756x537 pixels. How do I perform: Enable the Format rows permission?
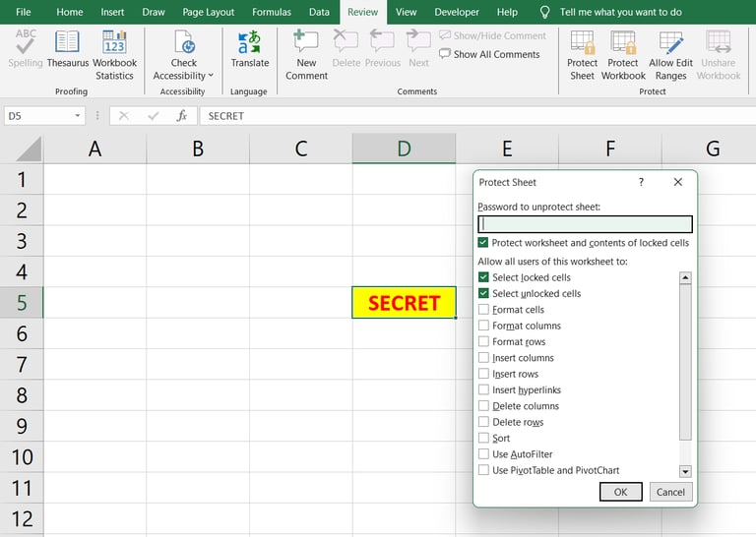click(x=483, y=341)
